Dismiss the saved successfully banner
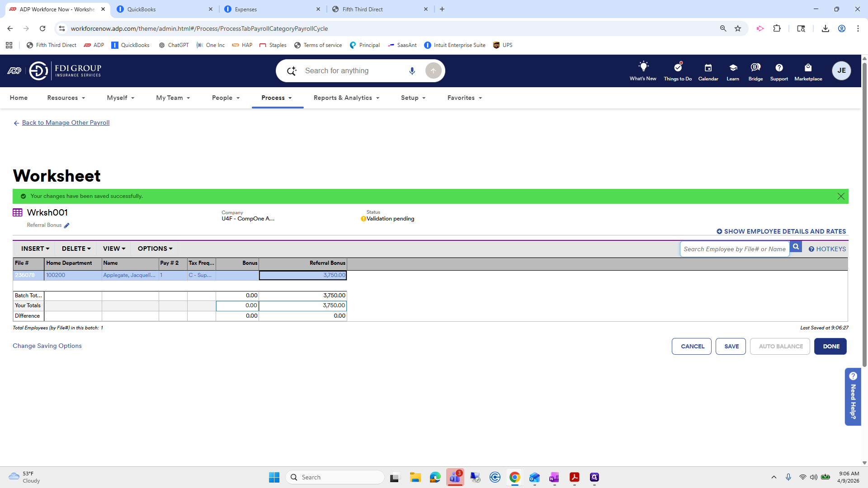This screenshot has width=868, height=488. tap(841, 196)
